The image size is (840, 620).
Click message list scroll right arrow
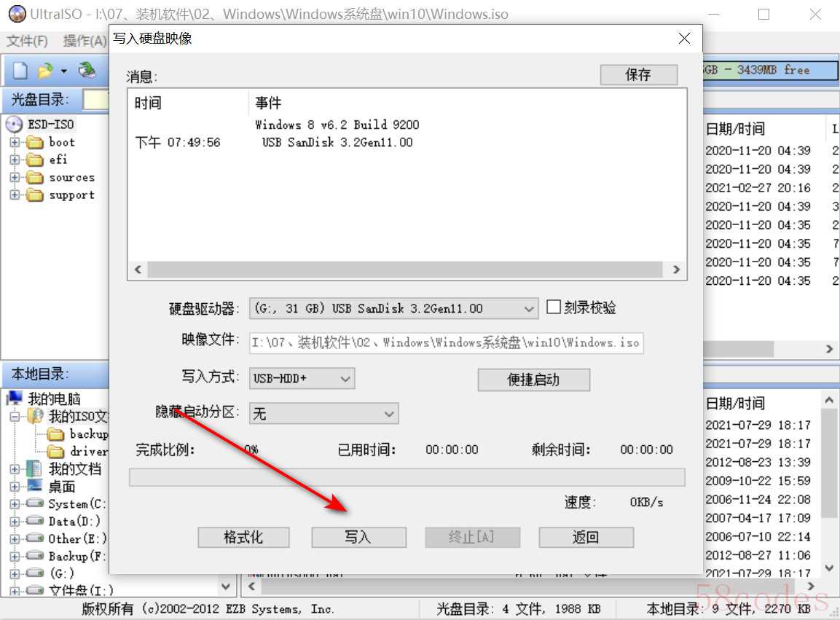[x=676, y=269]
